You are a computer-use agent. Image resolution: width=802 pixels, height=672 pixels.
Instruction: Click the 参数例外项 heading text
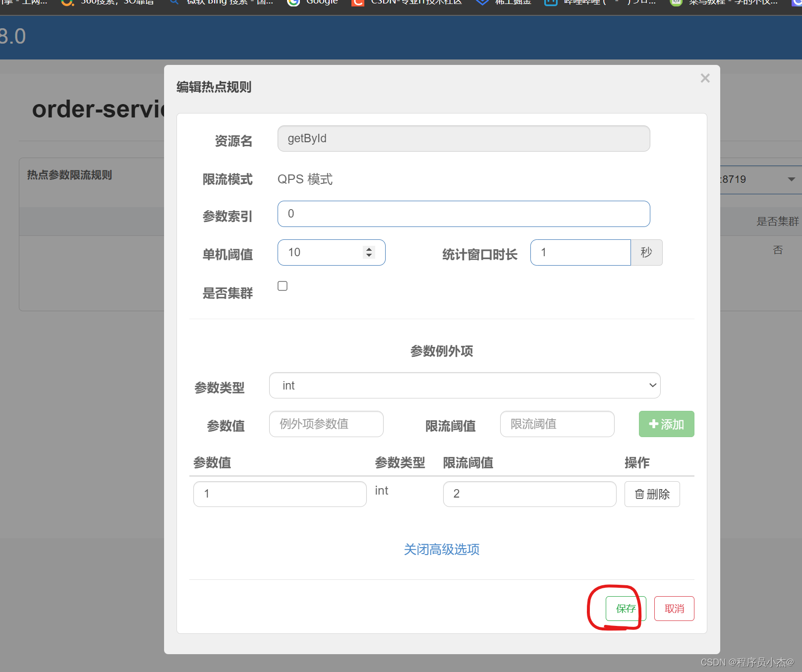pos(442,351)
